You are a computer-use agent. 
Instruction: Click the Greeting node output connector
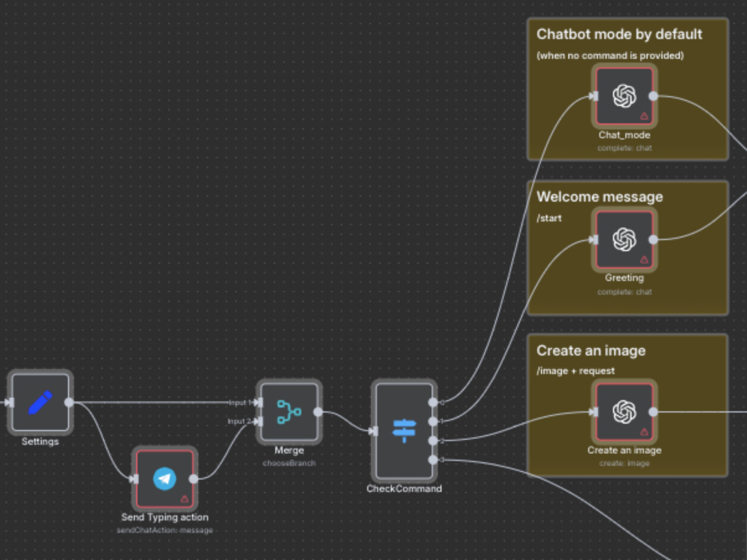(x=653, y=240)
